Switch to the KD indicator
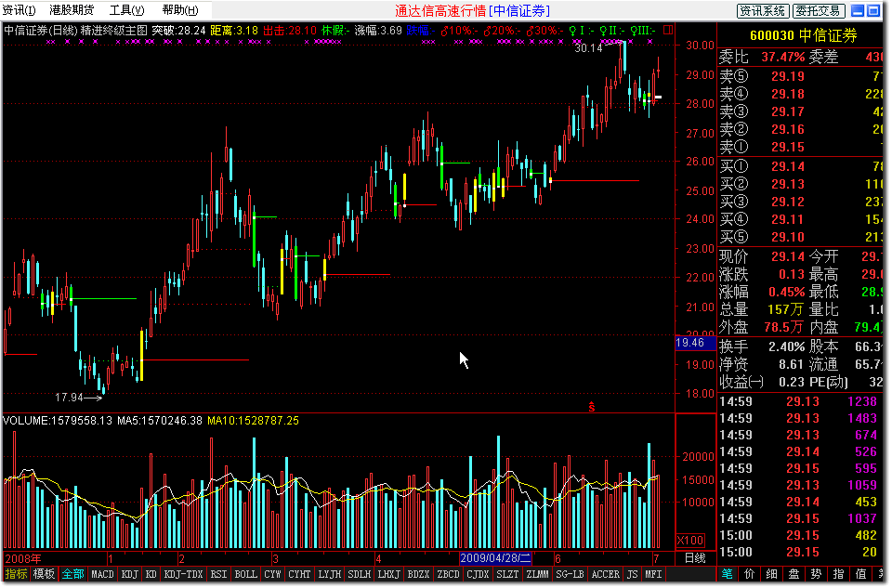The height and width of the screenshot is (588, 892). (x=151, y=574)
